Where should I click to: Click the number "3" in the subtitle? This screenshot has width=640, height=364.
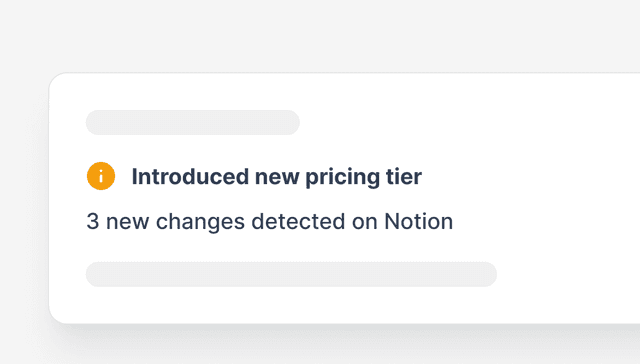(x=93, y=221)
